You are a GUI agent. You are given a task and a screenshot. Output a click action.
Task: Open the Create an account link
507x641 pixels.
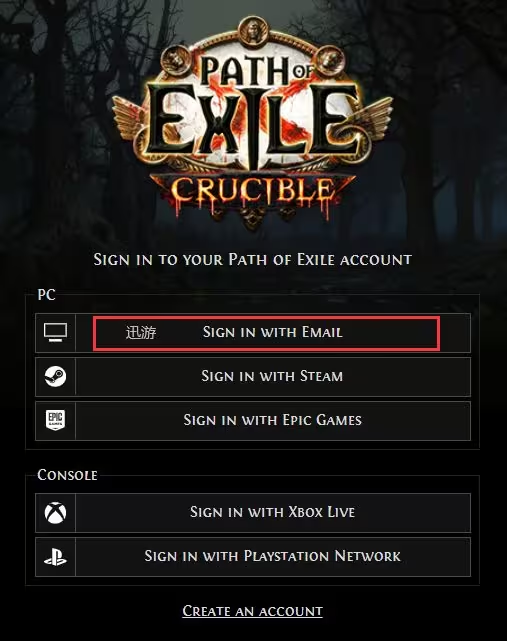click(252, 611)
